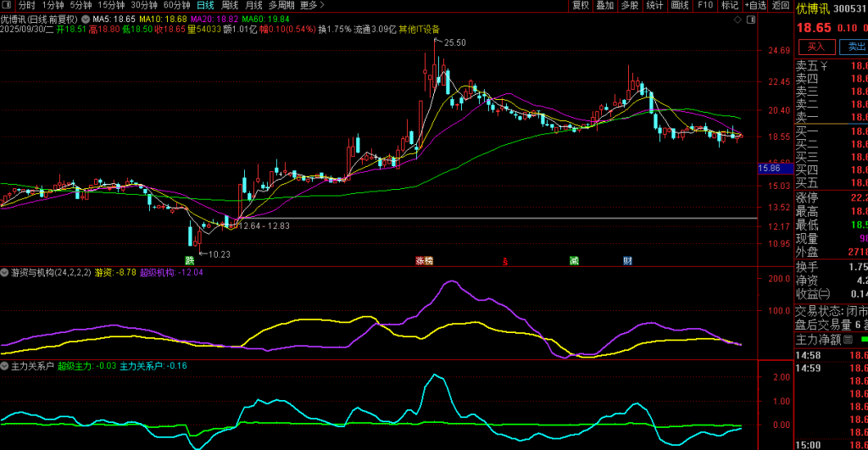Click the red $ marker on timeline
Viewport: 868px width, 450px height.
point(506,260)
